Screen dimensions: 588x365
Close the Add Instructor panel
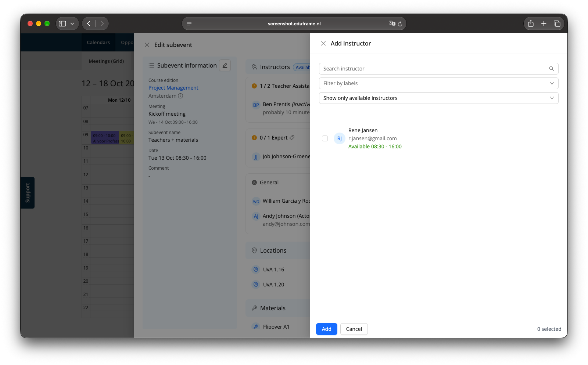(323, 43)
